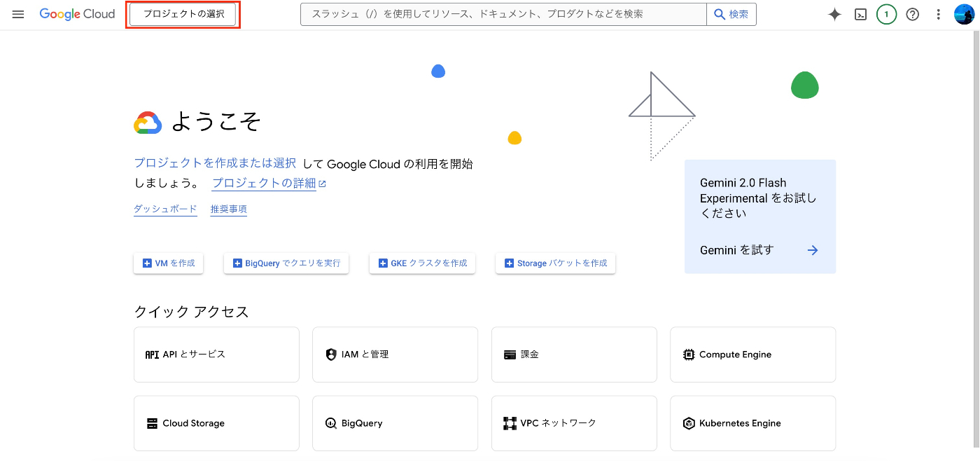Activate the Cloud Shell terminal icon

coord(861,14)
